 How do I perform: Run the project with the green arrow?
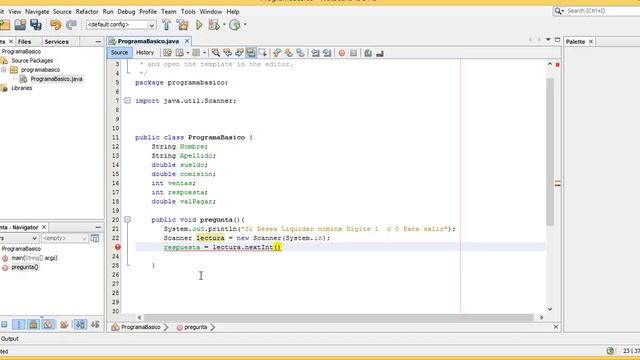(x=199, y=24)
